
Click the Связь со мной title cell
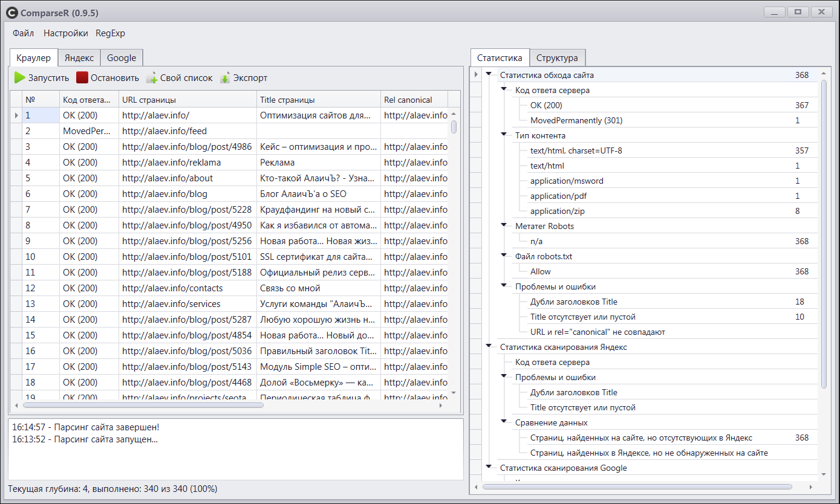click(x=318, y=288)
